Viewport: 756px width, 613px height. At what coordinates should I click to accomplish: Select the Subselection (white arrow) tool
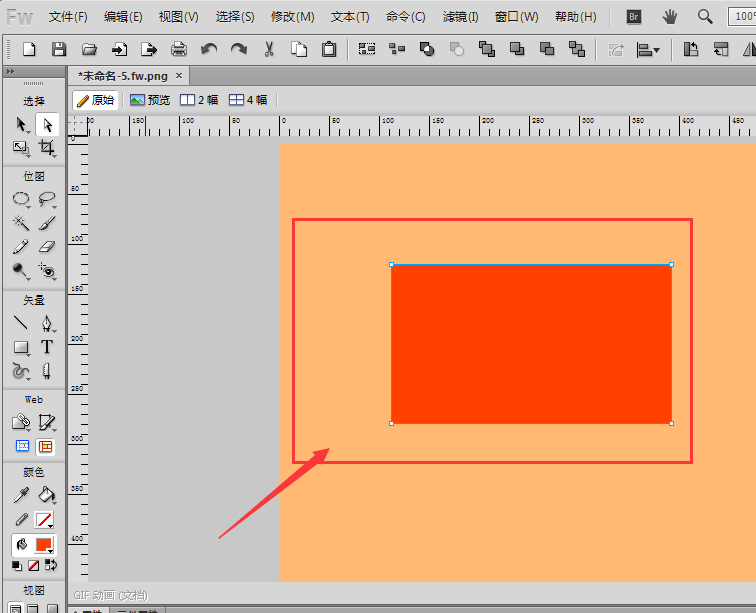[47, 125]
